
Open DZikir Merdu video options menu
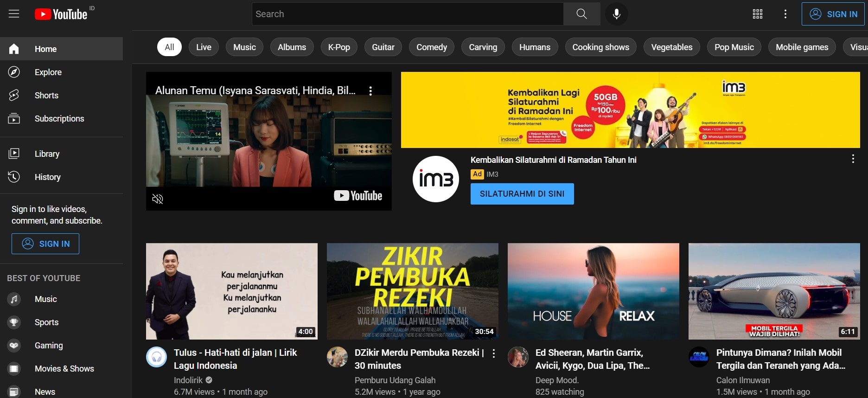(x=494, y=353)
